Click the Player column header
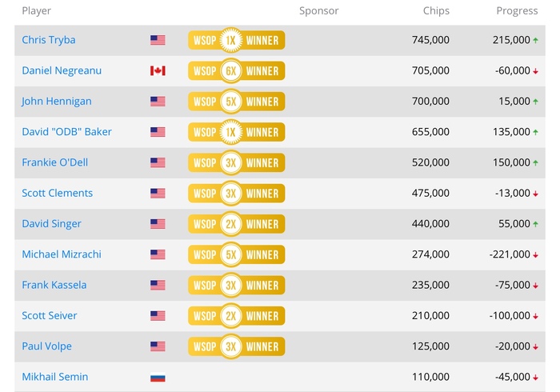 click(37, 10)
